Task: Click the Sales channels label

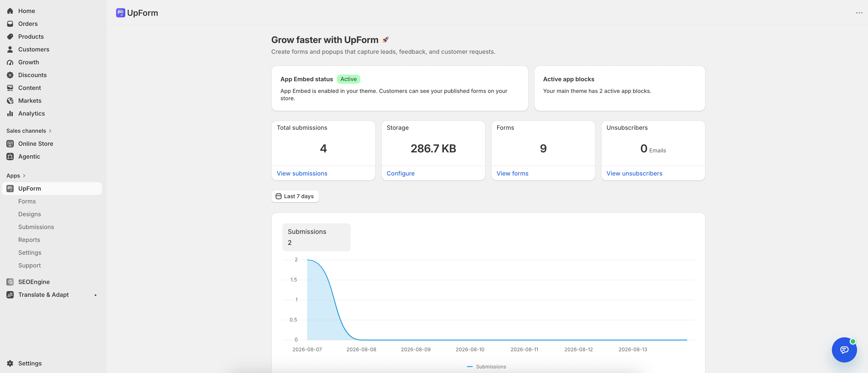Action: (x=26, y=131)
